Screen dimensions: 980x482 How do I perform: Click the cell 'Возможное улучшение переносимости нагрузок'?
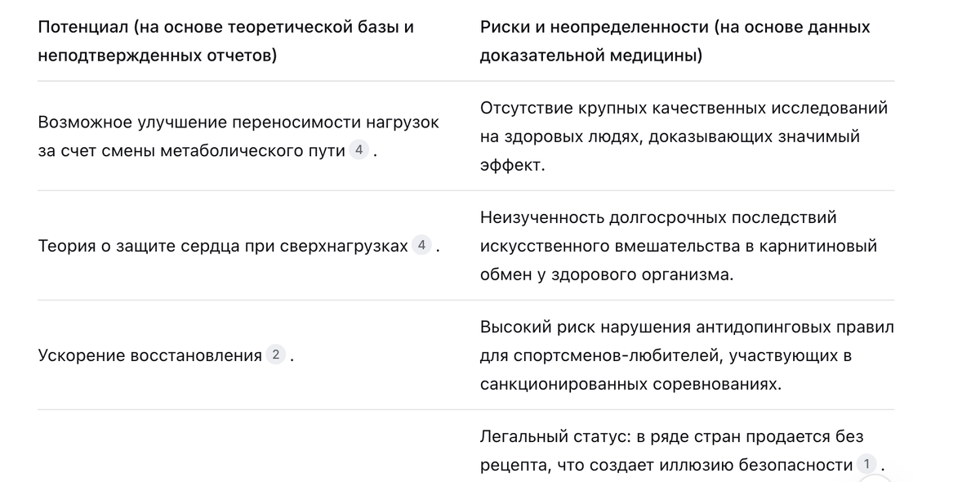tap(238, 136)
